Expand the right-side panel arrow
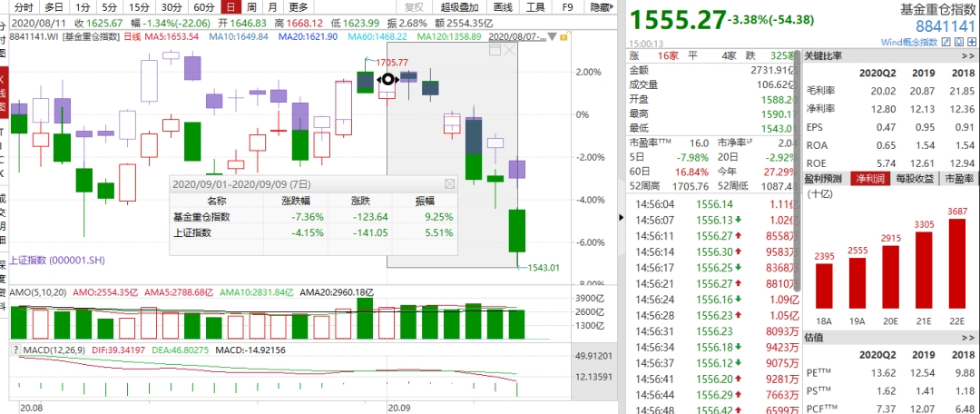980x414 pixels. (x=620, y=217)
